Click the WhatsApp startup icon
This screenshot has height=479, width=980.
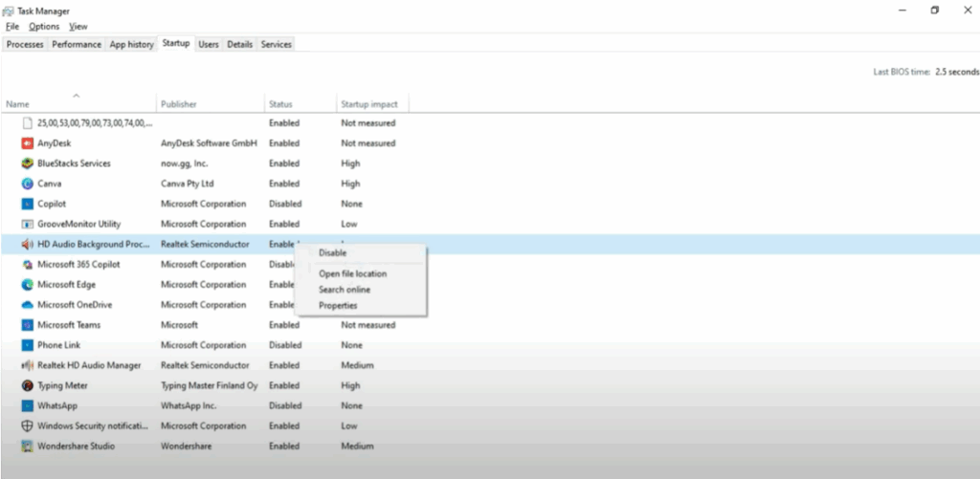27,406
